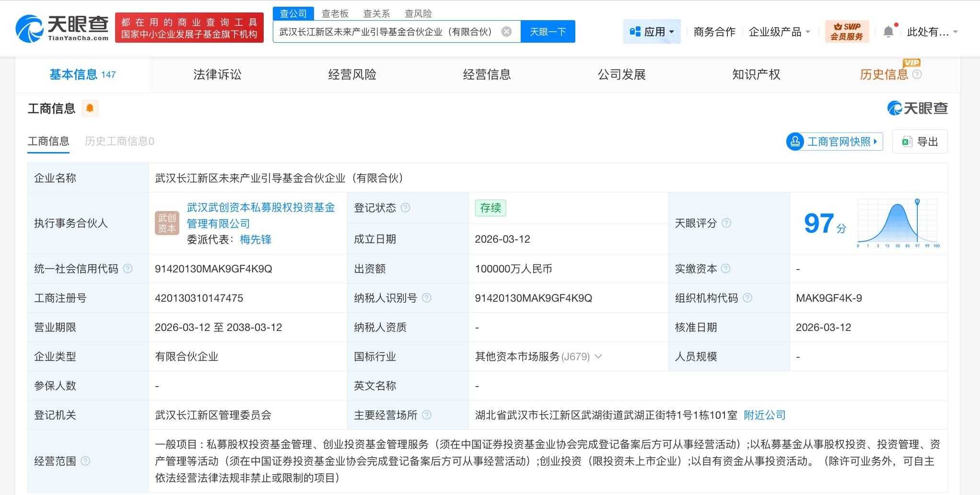980x495 pixels.
Task: Expand the 企业级产品 dropdown
Action: pyautogui.click(x=779, y=32)
